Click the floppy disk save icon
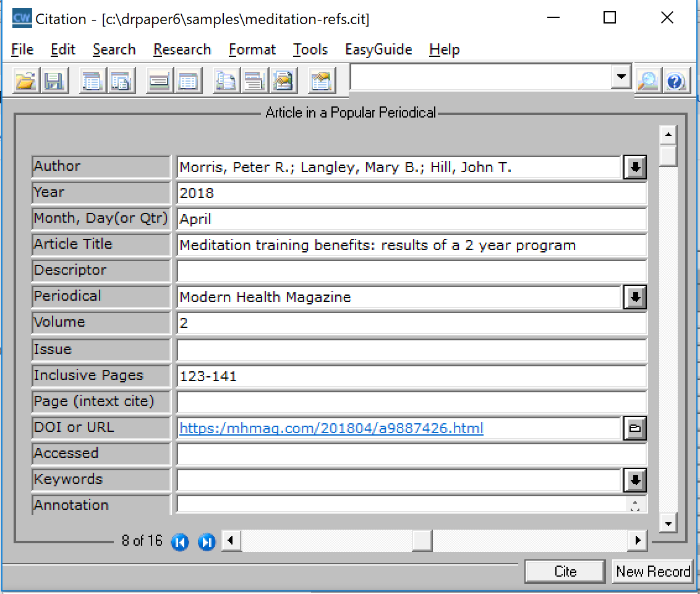The width and height of the screenshot is (700, 594). (54, 81)
